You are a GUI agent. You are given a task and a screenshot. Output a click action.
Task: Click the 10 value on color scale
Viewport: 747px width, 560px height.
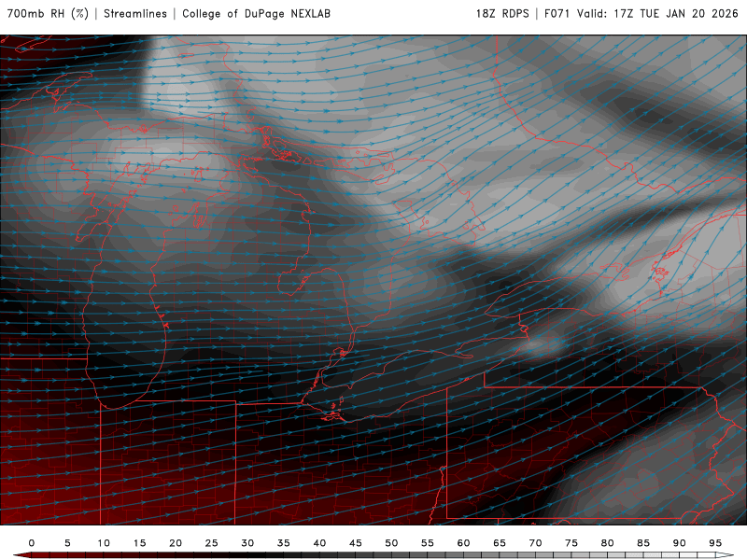pos(104,543)
